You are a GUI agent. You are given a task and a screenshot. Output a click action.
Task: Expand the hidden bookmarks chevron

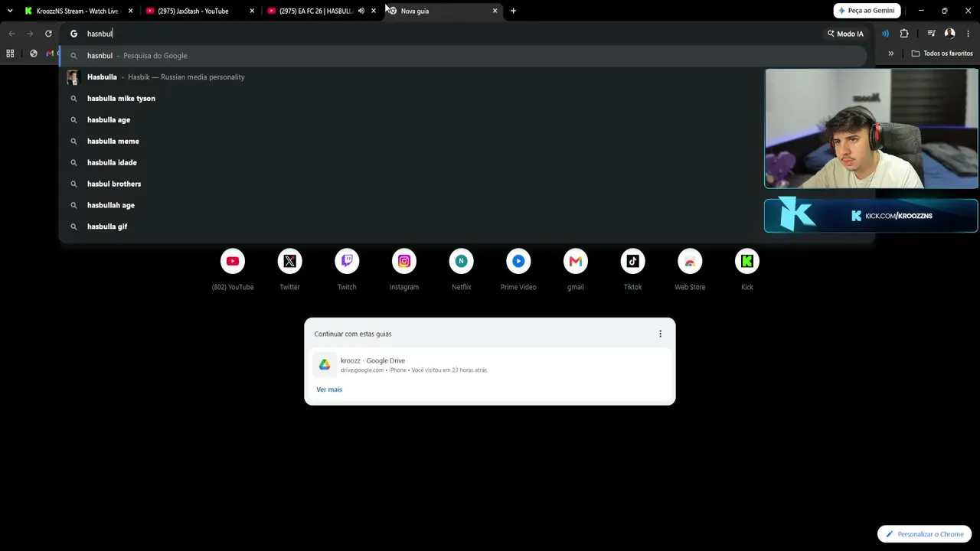[x=890, y=54]
